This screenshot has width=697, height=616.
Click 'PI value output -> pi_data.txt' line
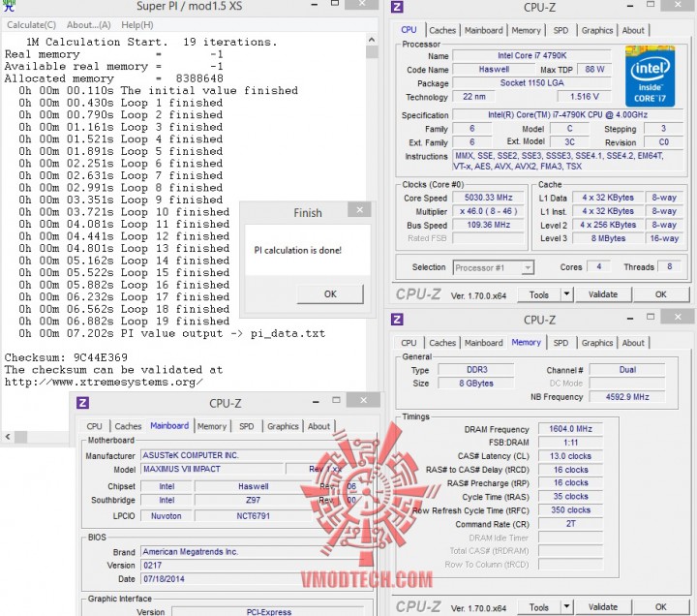[171, 333]
